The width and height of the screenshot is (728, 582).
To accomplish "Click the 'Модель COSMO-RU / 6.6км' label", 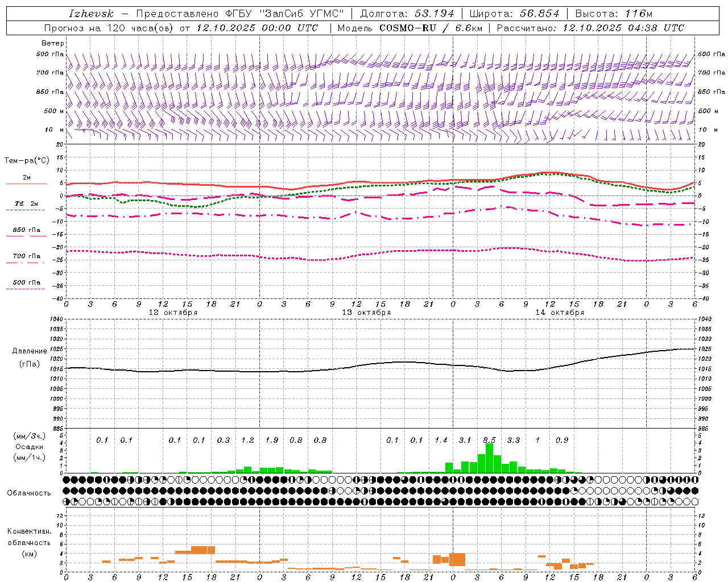I will (x=411, y=28).
